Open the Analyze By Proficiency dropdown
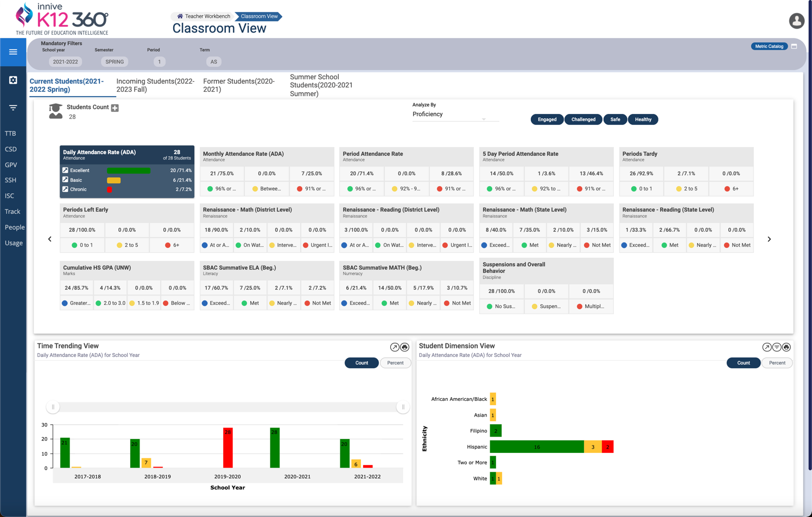 pyautogui.click(x=455, y=115)
